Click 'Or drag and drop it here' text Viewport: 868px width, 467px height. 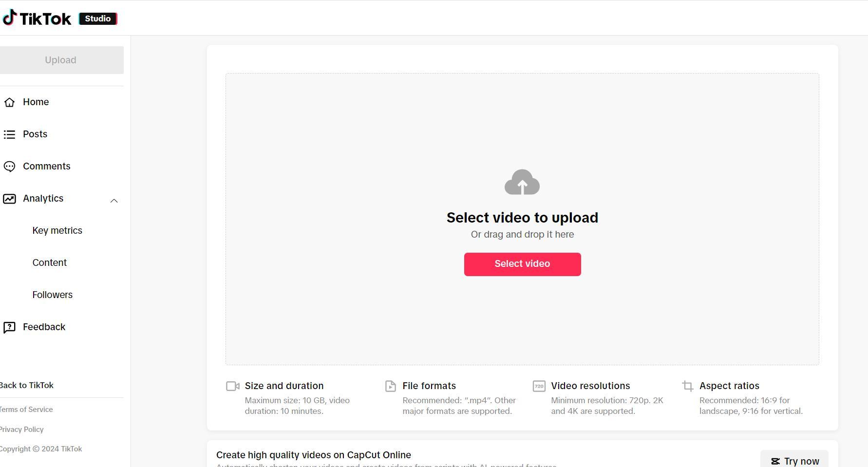point(522,234)
